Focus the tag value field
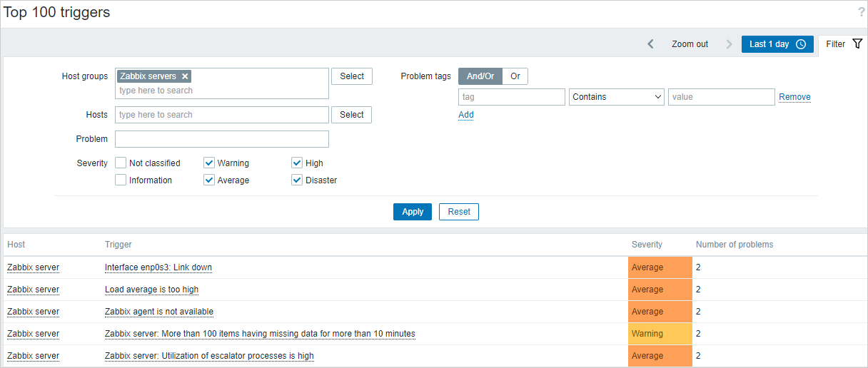This screenshot has width=868, height=368. tap(722, 97)
